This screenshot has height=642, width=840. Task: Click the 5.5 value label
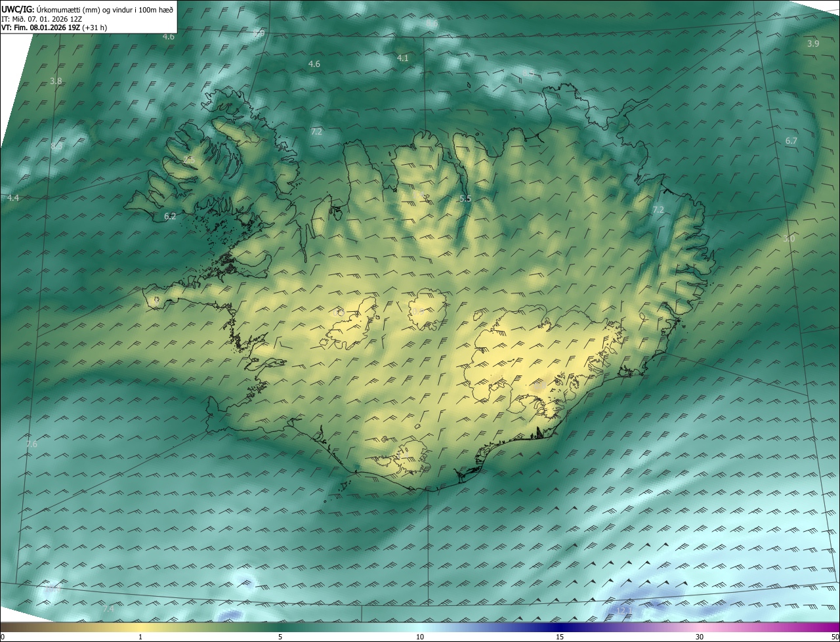pyautogui.click(x=465, y=198)
